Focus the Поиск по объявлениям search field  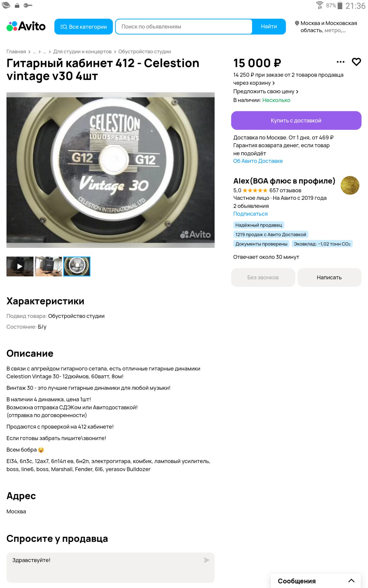click(184, 27)
